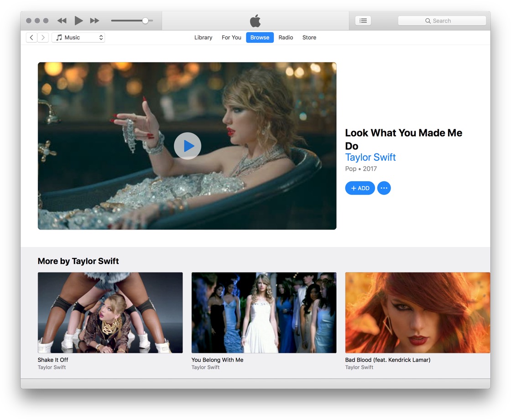Click the Apple logo in the display area
The width and height of the screenshot is (511, 420).
click(x=255, y=21)
